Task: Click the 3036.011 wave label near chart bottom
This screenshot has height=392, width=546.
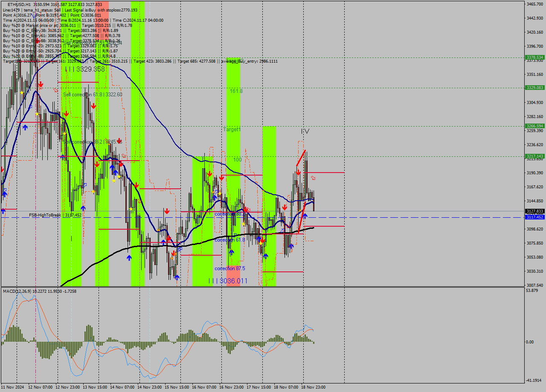Action: (228, 281)
